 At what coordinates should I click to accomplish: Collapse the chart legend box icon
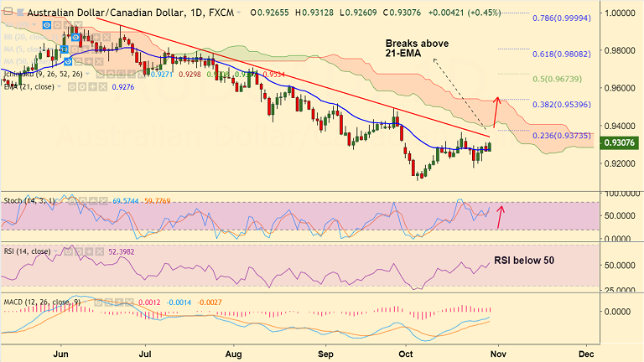coord(8,12)
